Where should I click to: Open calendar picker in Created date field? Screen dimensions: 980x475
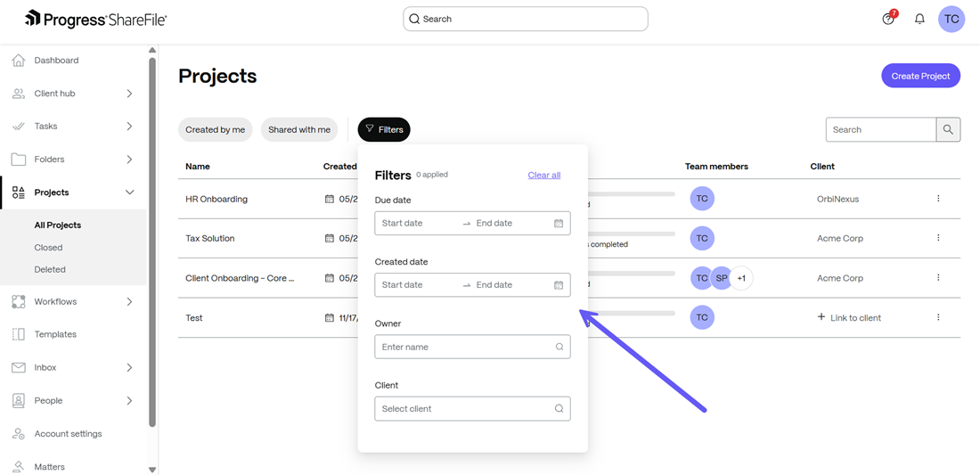coord(559,285)
